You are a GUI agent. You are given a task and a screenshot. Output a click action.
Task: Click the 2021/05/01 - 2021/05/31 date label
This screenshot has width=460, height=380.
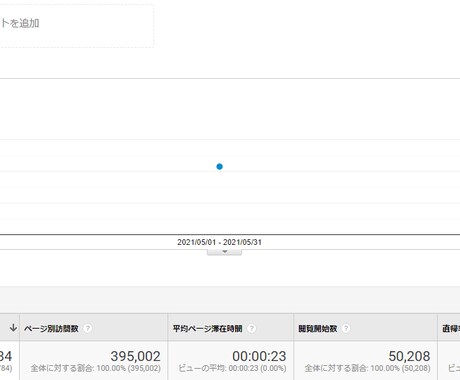(219, 242)
